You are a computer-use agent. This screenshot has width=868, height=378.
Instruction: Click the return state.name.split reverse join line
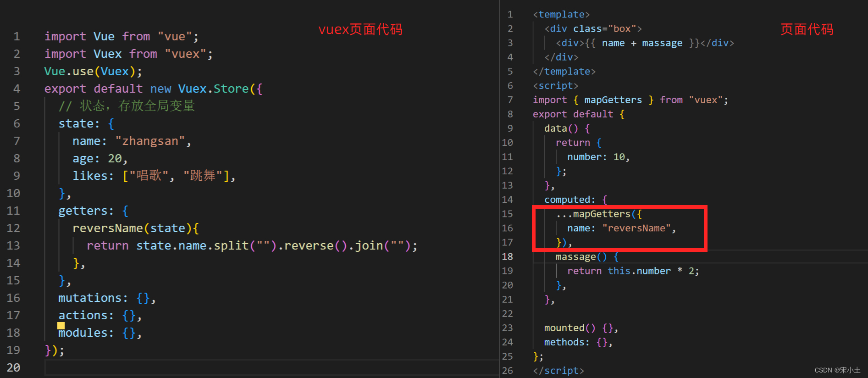252,245
